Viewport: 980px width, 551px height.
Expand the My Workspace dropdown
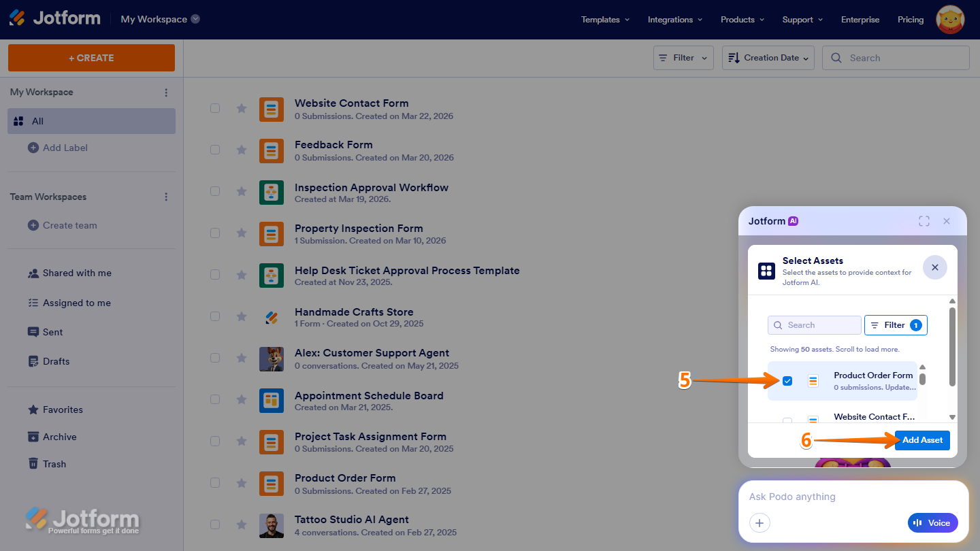coord(196,19)
